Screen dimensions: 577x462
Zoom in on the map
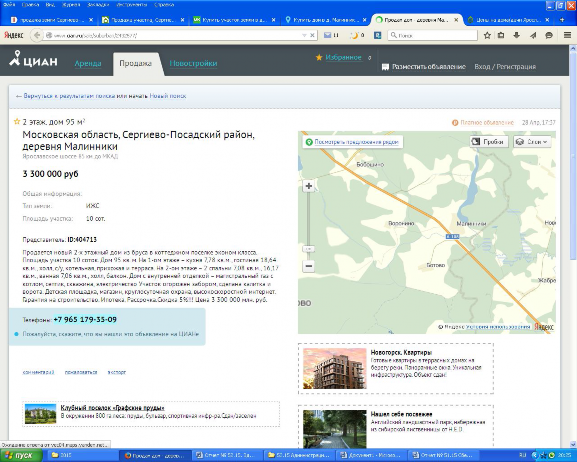309,186
